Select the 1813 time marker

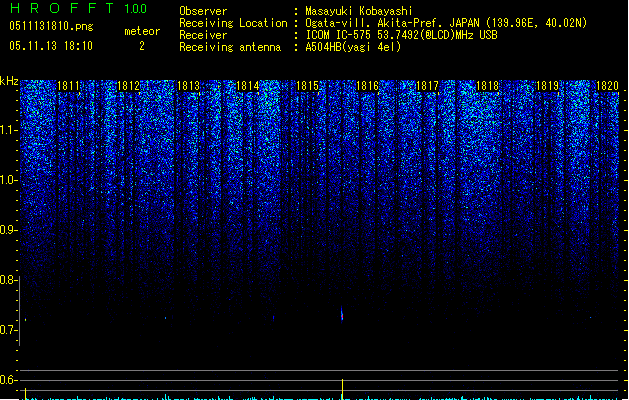pos(188,86)
